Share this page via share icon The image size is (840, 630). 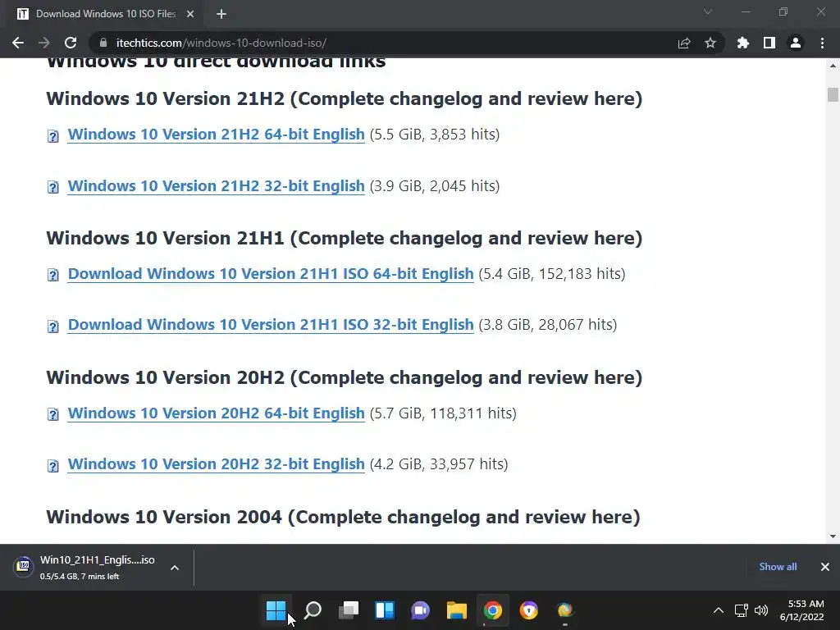click(684, 43)
